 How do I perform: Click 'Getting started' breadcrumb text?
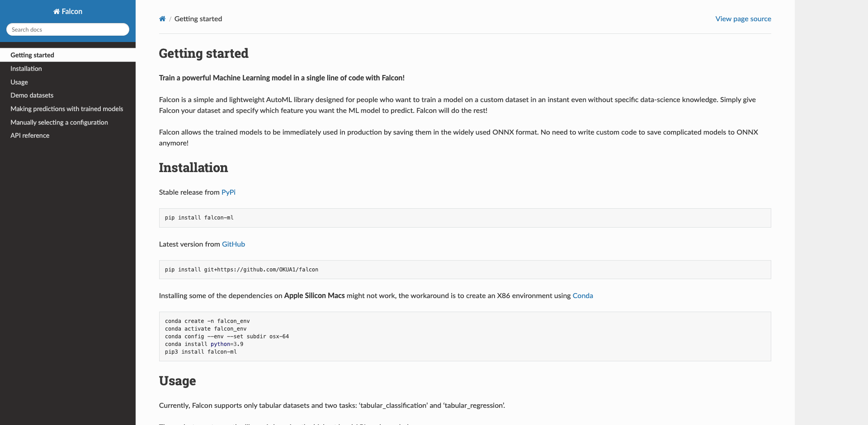198,19
